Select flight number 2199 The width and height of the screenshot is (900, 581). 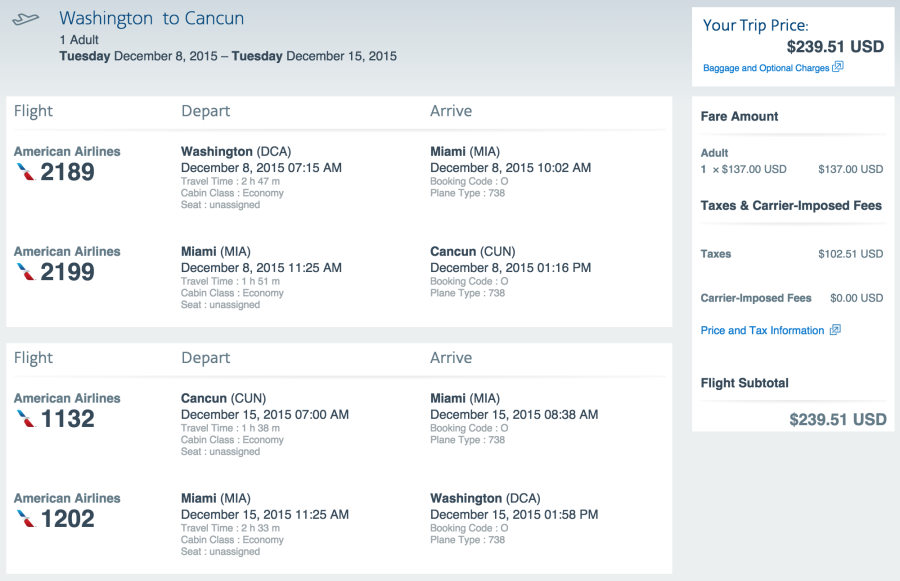point(68,272)
